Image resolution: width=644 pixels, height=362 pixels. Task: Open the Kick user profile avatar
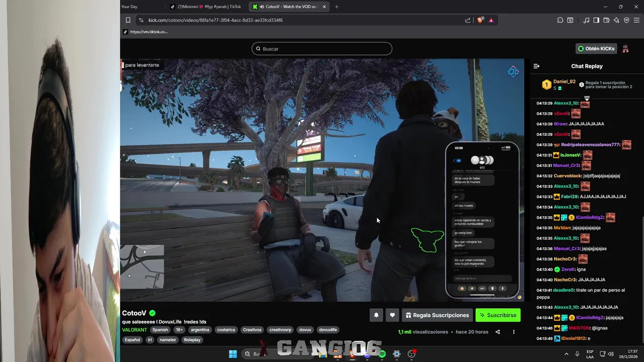point(625,49)
